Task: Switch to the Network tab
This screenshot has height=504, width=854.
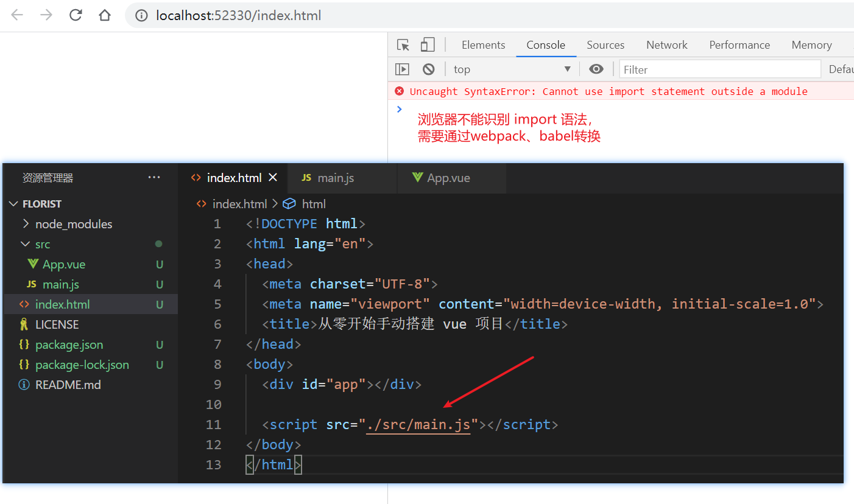Action: 667,45
